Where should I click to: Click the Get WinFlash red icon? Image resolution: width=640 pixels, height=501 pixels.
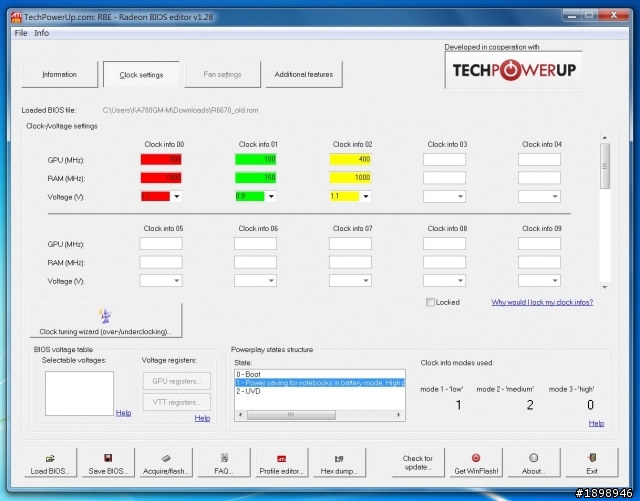pos(476,458)
